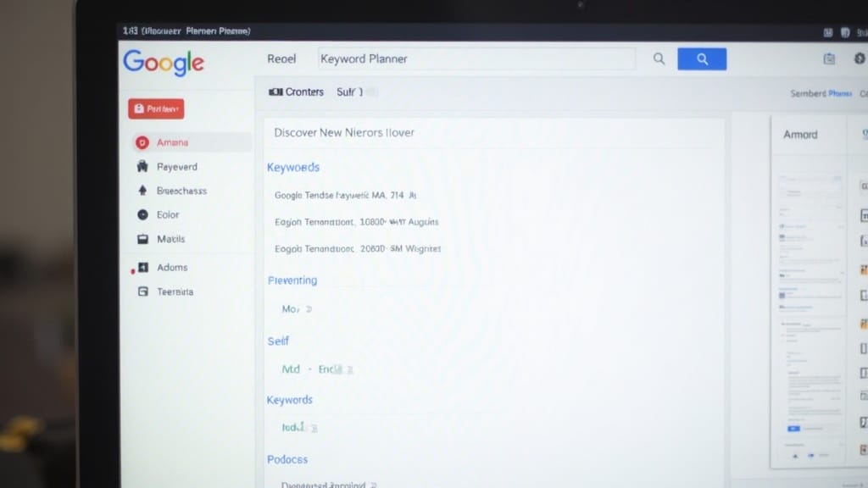This screenshot has width=868, height=488.
Task: Click the Eolor round icon
Action: coord(142,214)
